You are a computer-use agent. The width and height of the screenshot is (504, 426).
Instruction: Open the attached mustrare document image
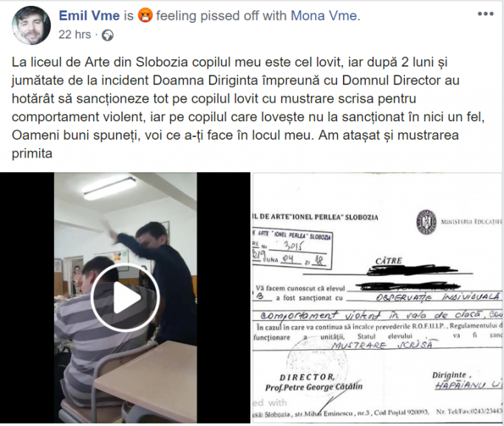click(377, 297)
